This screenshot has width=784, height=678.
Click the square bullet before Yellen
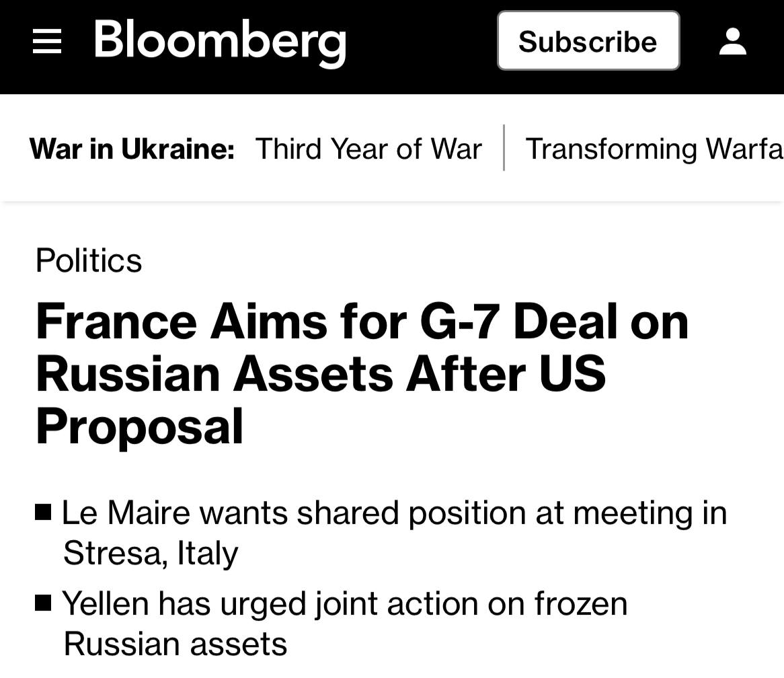pos(44,603)
